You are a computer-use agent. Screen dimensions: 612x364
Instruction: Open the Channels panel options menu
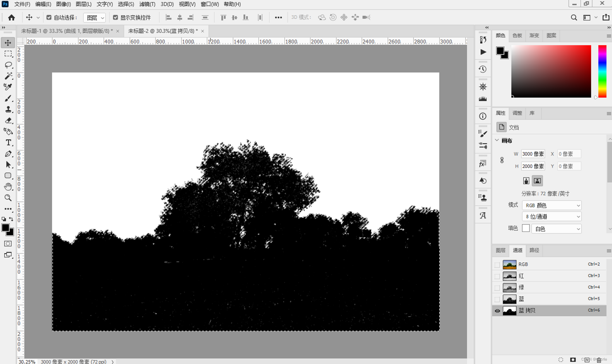click(609, 251)
